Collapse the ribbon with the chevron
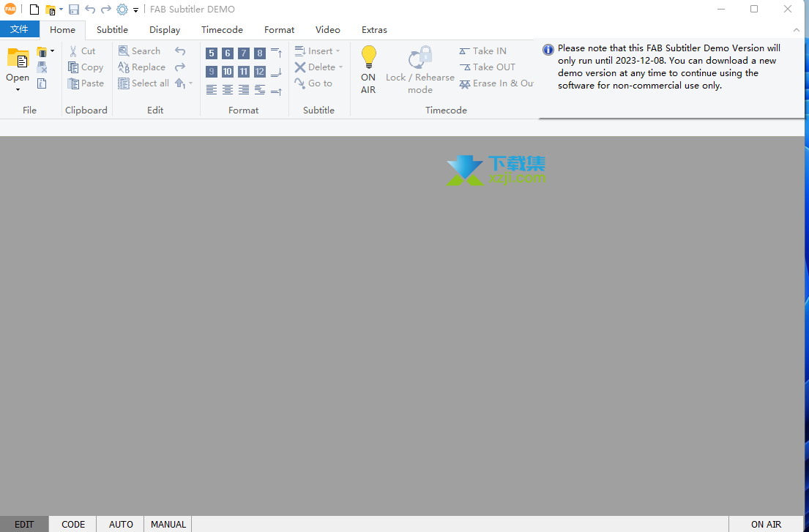Screen dimensions: 809x532 796,30
